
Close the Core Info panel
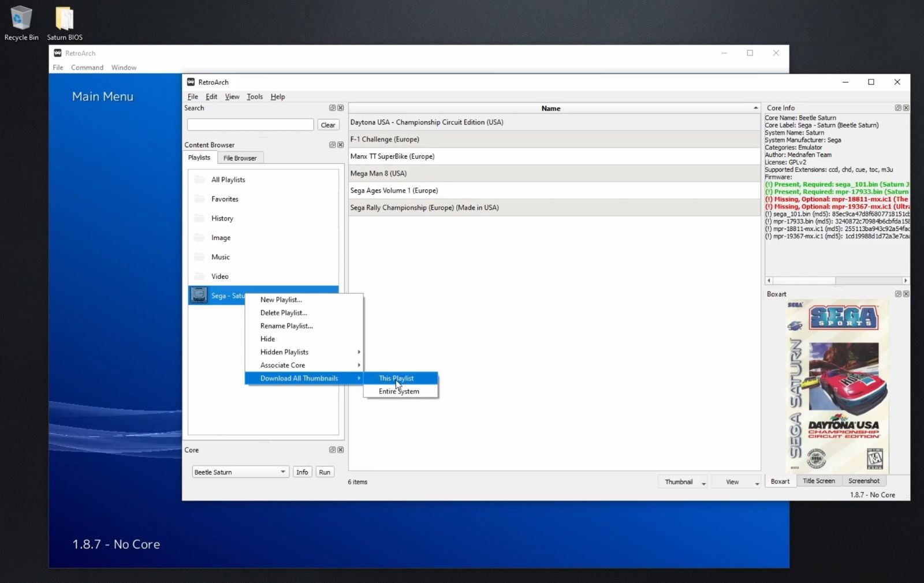(906, 108)
